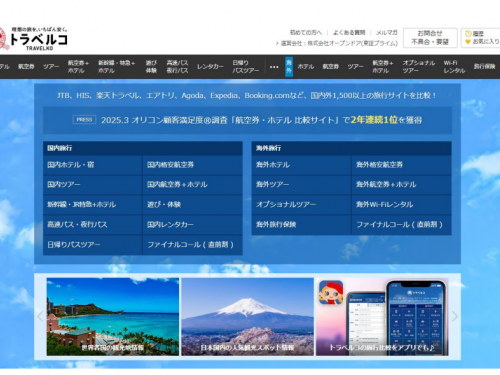
Task: Advance the carousel with the right arrow
Action: [455, 316]
